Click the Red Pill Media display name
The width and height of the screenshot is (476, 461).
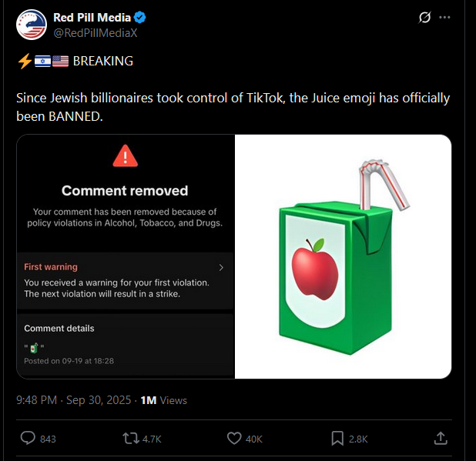[x=92, y=17]
